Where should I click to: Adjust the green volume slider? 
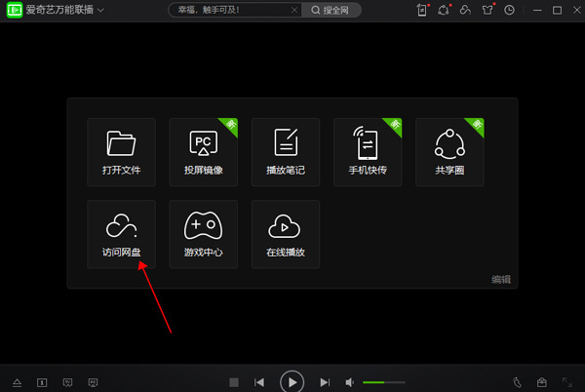386,382
